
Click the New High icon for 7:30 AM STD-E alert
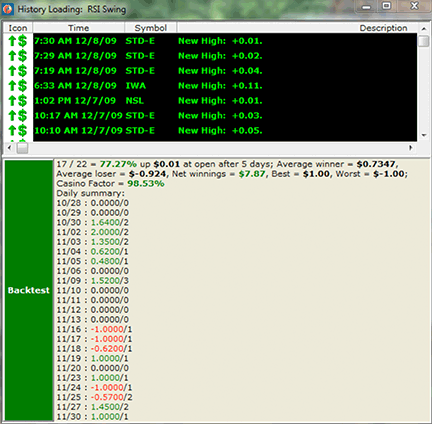(x=18, y=41)
